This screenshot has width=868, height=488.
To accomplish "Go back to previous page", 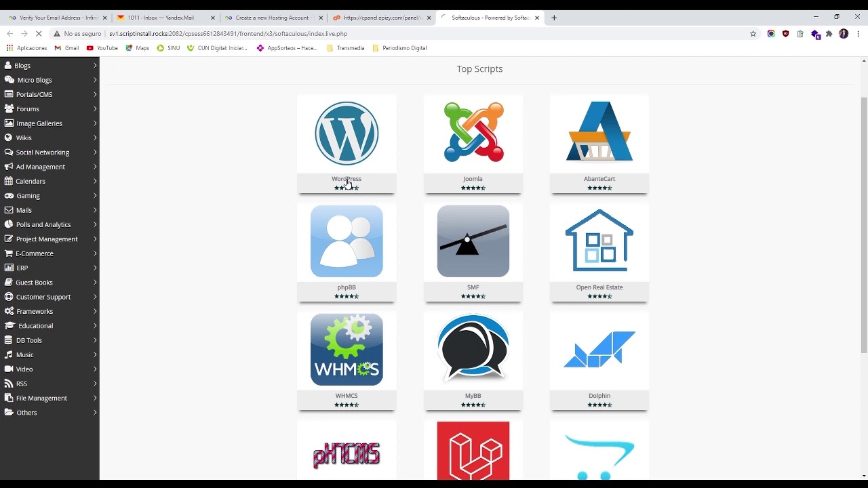I will (9, 33).
